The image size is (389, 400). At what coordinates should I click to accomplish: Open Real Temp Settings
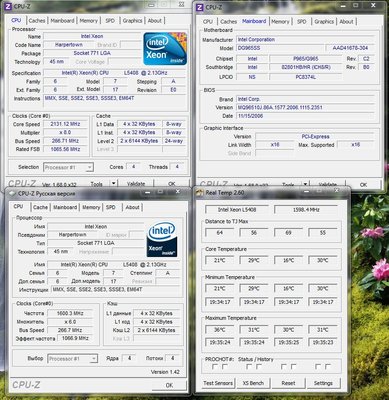click(x=323, y=383)
